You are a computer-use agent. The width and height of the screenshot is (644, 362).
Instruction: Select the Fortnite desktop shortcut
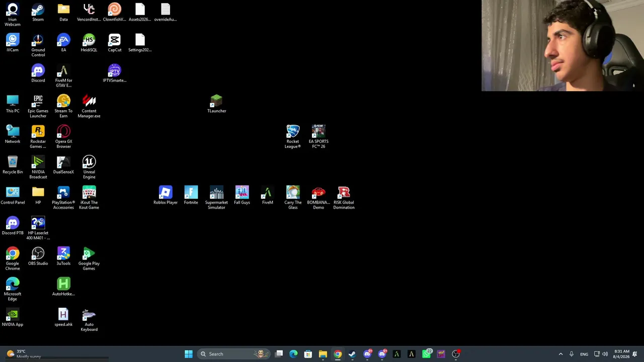tap(191, 196)
